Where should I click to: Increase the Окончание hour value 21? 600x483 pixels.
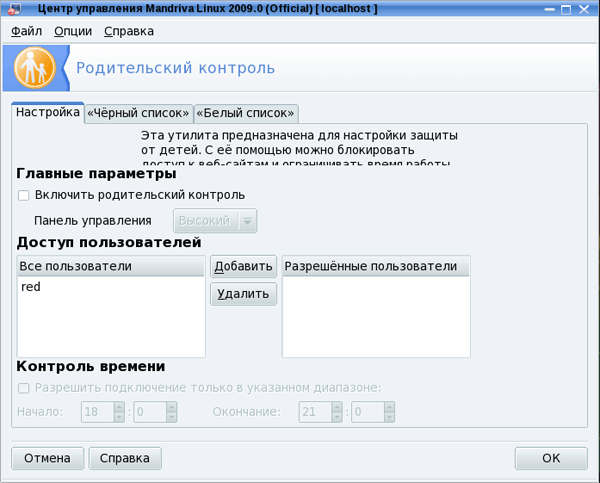pyautogui.click(x=337, y=407)
